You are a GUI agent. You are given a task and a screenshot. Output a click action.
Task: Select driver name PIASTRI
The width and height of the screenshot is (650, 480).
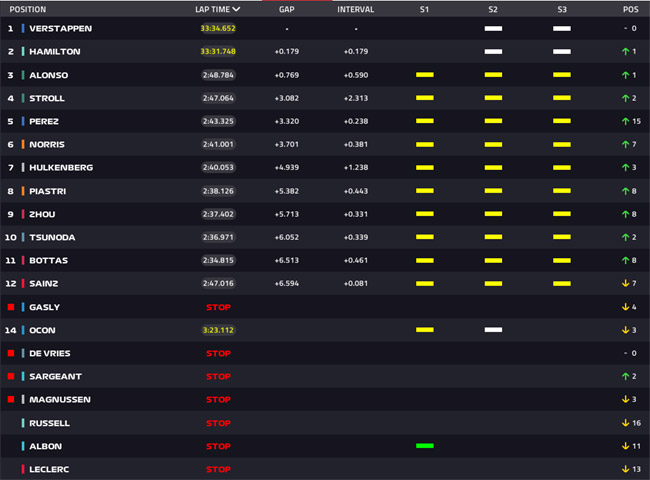(x=48, y=191)
